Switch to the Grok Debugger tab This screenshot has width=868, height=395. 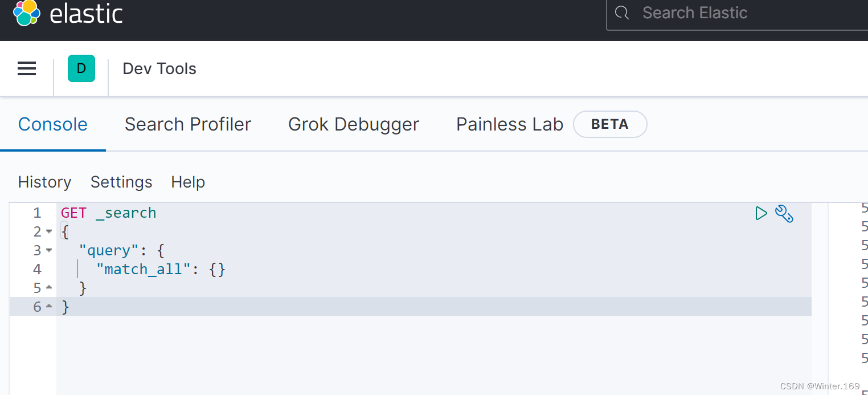coord(354,124)
